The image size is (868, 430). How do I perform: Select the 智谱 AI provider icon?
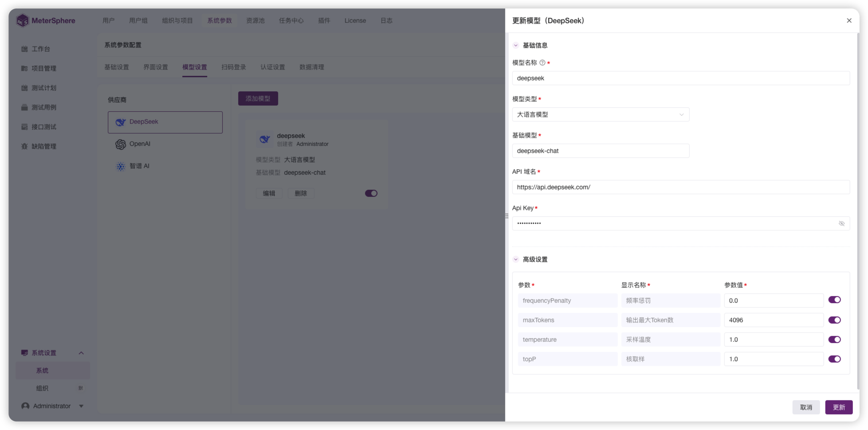121,166
